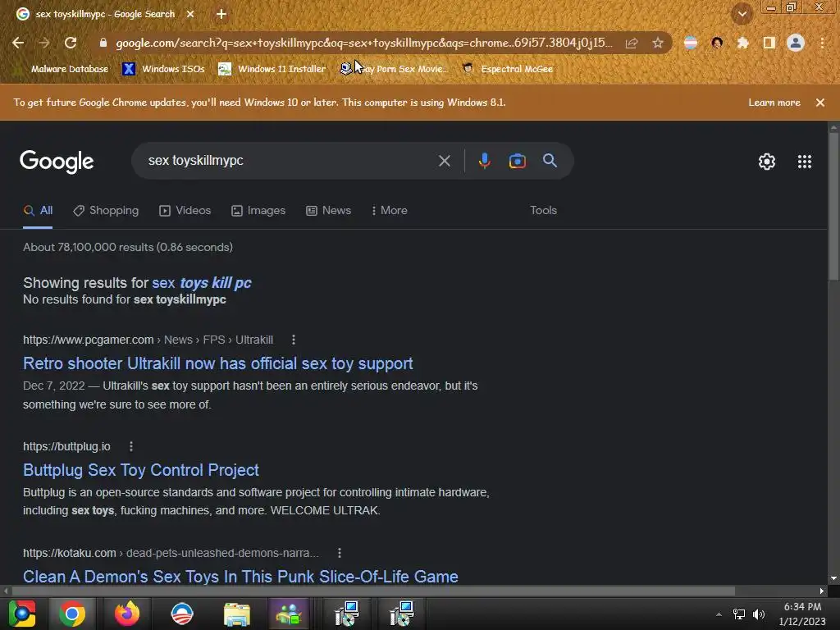Click the round face extension icon
This screenshot has height=630, width=840.
717,43
